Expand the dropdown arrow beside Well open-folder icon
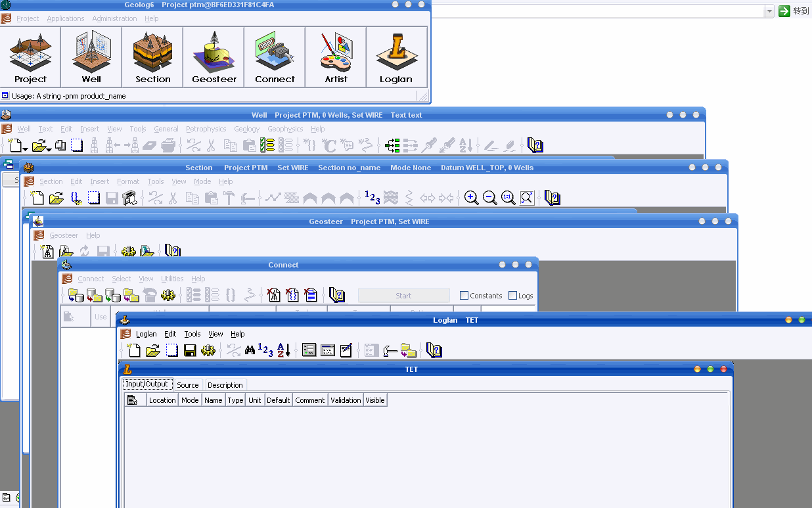This screenshot has width=812, height=508. tap(49, 149)
